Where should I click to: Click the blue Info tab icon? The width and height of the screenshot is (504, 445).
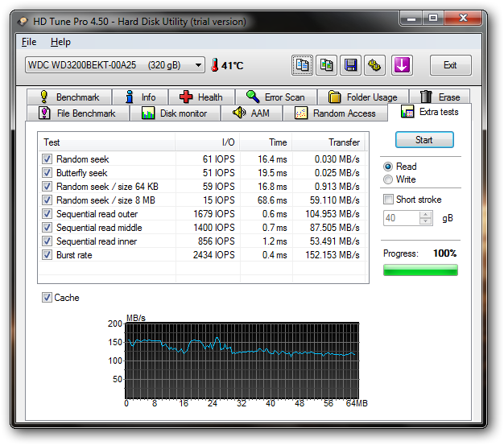(130, 97)
